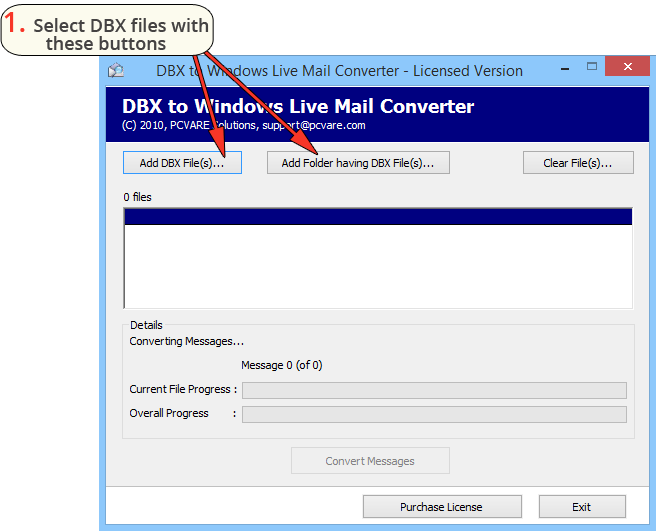Click the 'Converting Messages...' status text
This screenshot has height=531, width=657.
[x=186, y=341]
